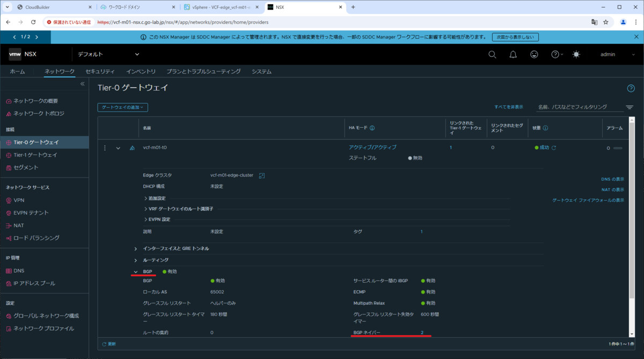
Task: Click the info icon next to HA モード
Action: (x=372, y=128)
